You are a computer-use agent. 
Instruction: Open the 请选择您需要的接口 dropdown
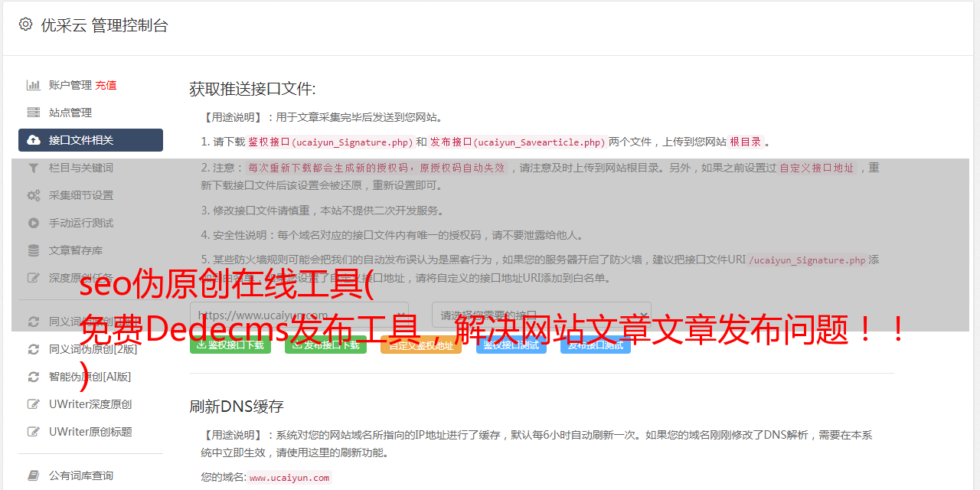541,315
